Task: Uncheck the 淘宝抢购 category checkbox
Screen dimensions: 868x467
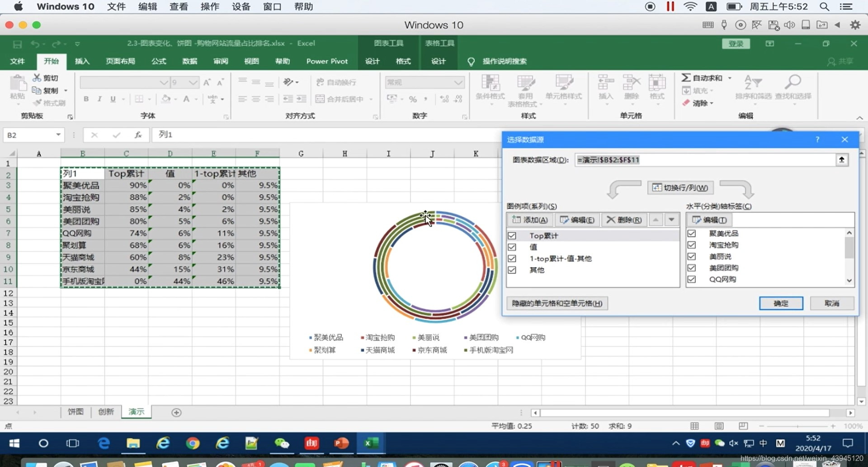Action: [x=691, y=245]
